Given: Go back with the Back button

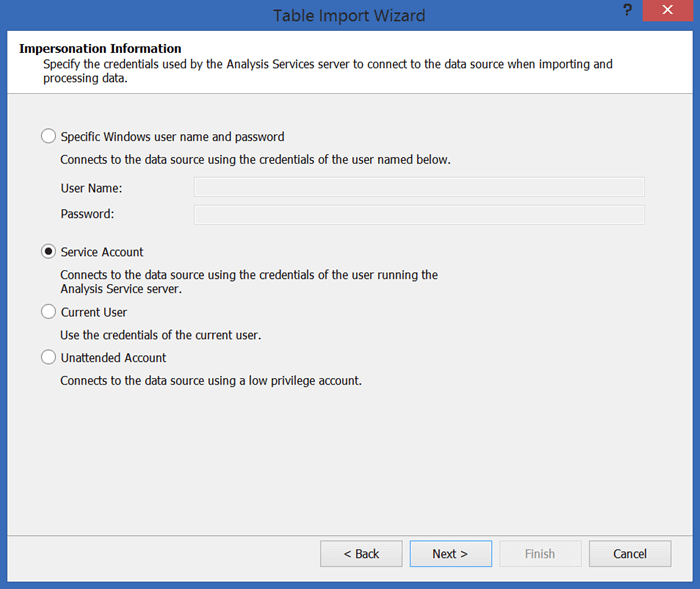Looking at the screenshot, I should (x=361, y=554).
